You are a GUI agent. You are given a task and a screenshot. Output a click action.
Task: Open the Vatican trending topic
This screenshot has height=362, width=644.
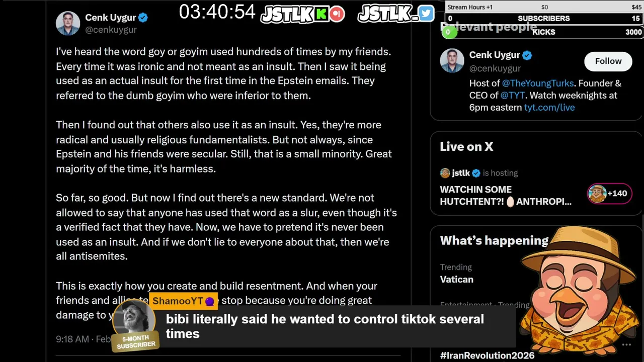(x=456, y=279)
